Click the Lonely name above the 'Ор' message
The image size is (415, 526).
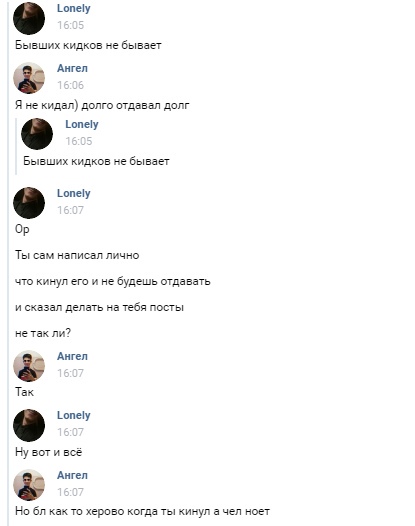click(x=73, y=193)
